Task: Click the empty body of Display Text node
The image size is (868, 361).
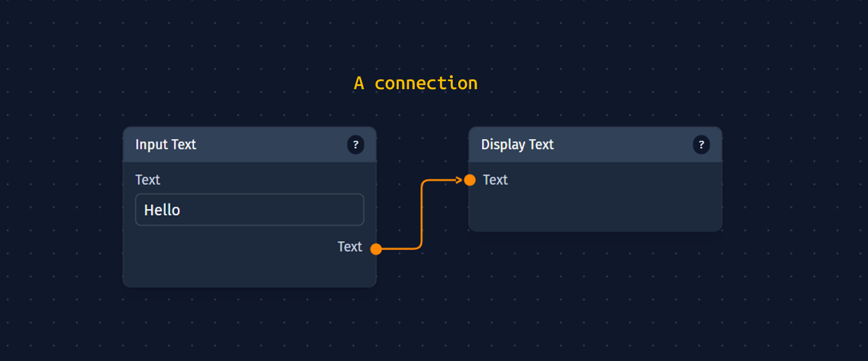Action: 595,209
